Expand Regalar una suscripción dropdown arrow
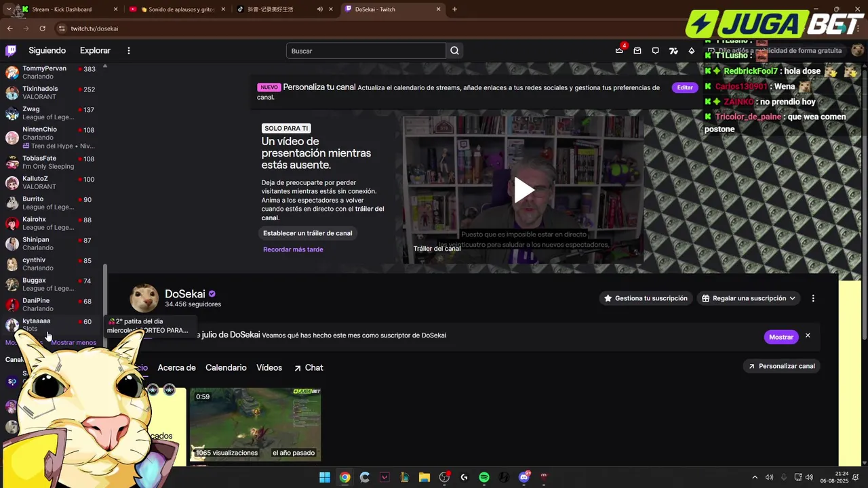Screen dimensions: 868x488 [x=792, y=298]
